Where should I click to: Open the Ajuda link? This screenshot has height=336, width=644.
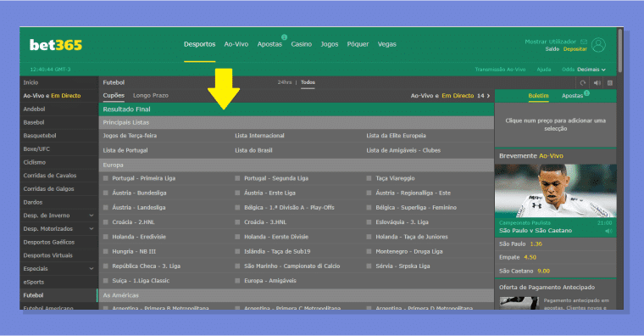coord(544,70)
